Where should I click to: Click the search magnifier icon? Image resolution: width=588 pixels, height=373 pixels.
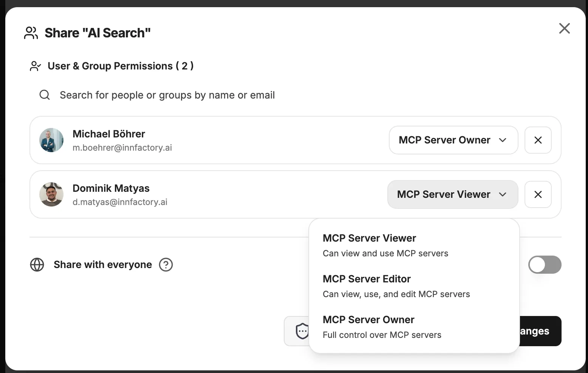[x=44, y=95]
